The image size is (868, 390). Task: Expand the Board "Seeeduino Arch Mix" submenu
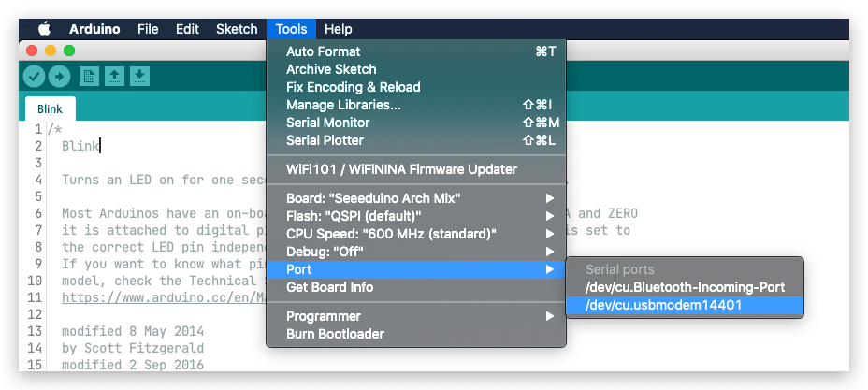click(416, 198)
